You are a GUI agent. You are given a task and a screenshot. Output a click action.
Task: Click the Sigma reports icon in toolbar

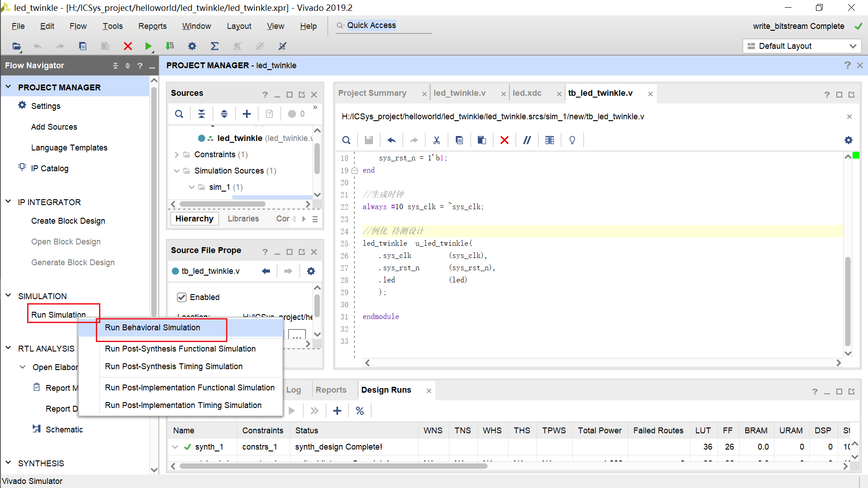[x=215, y=46]
